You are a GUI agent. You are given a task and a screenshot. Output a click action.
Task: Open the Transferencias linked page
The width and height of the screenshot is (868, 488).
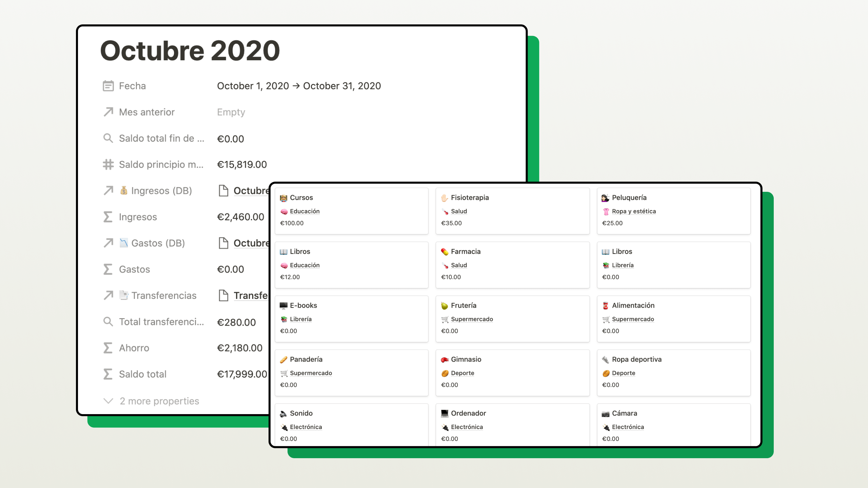tap(250, 296)
